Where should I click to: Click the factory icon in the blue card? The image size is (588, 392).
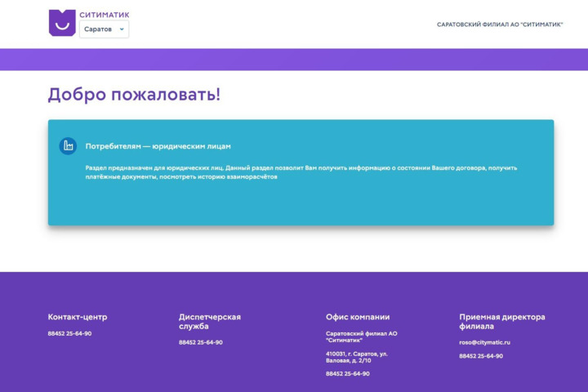[68, 145]
